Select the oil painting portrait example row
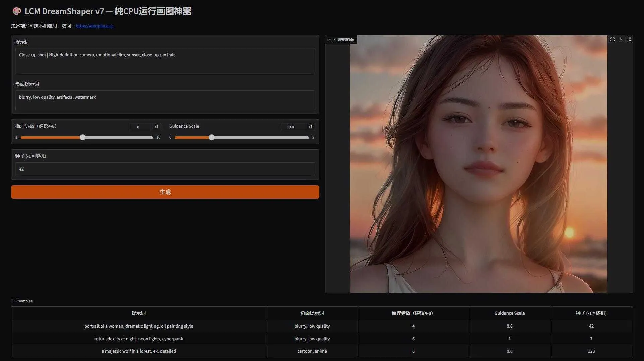 pyautogui.click(x=138, y=326)
